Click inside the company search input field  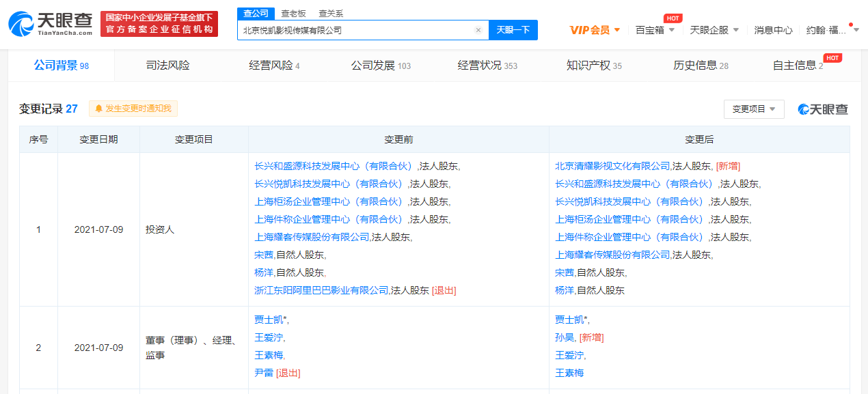355,30
